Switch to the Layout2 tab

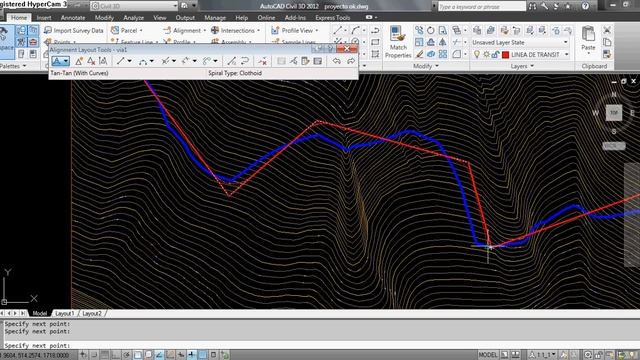[91, 313]
